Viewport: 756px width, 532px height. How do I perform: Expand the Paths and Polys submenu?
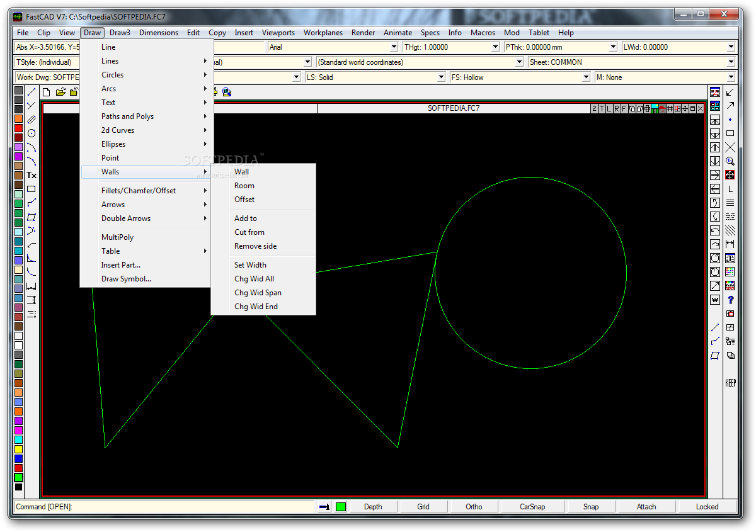(146, 116)
